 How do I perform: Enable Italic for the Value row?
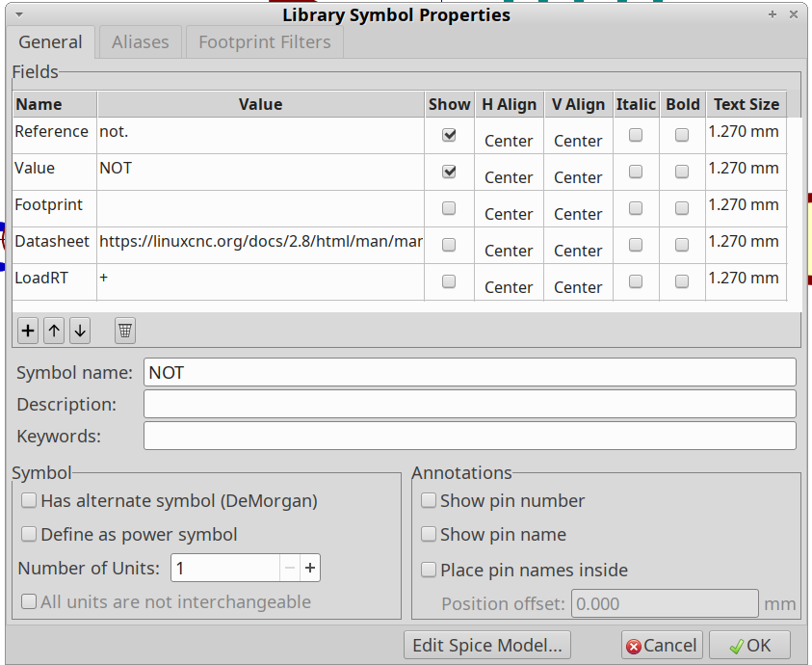tap(636, 172)
